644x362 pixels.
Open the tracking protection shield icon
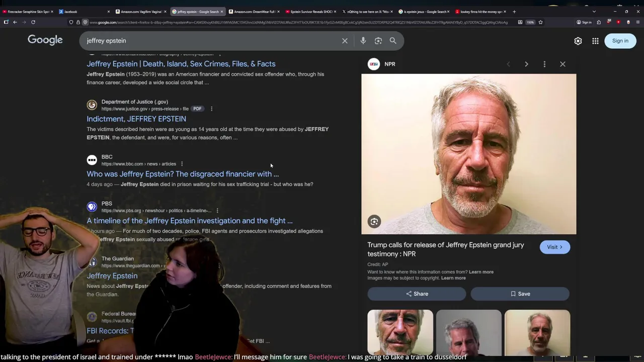coord(71,22)
